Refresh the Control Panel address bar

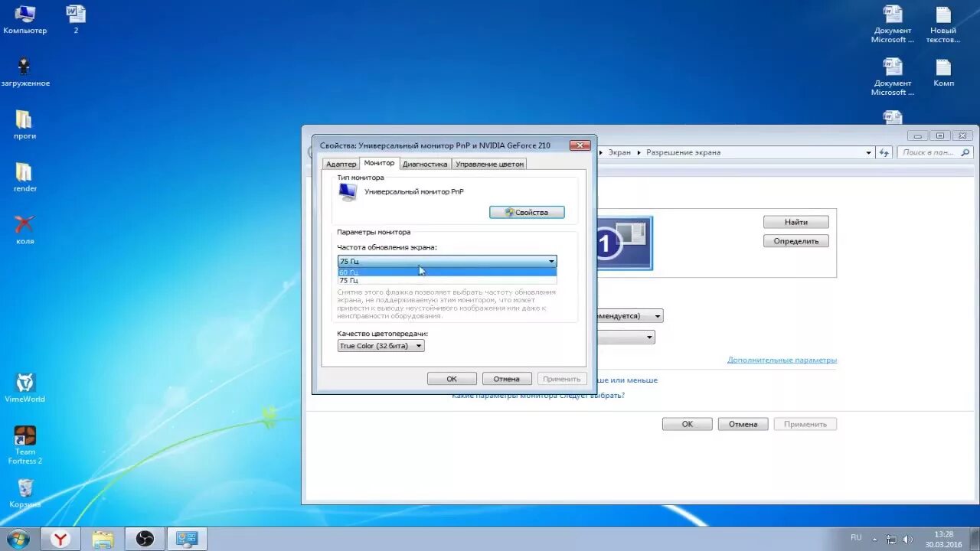(x=885, y=152)
